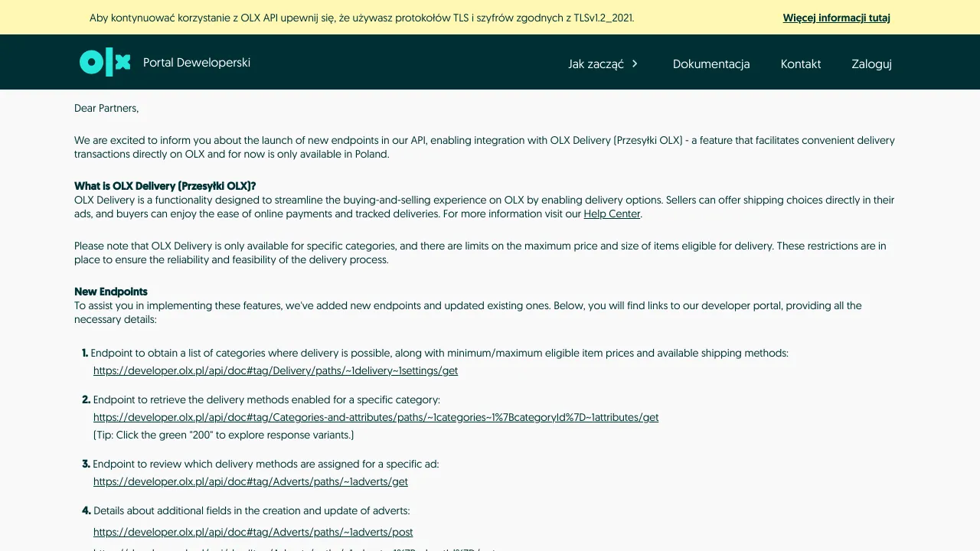Click the "Dear Partners," greeting text

[x=106, y=109]
